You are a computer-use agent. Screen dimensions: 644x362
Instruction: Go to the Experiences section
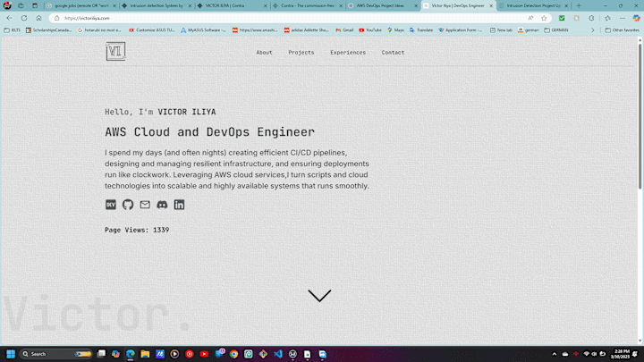pyautogui.click(x=348, y=53)
